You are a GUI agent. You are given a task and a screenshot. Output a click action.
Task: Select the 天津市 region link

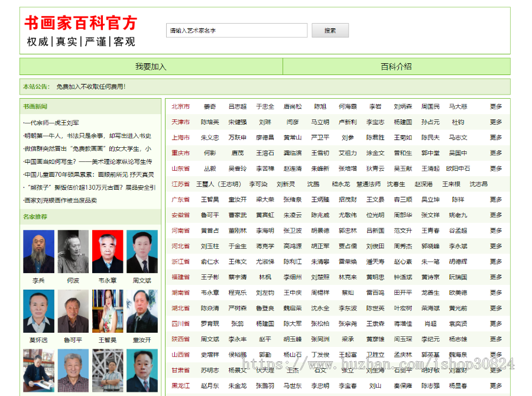tap(180, 122)
